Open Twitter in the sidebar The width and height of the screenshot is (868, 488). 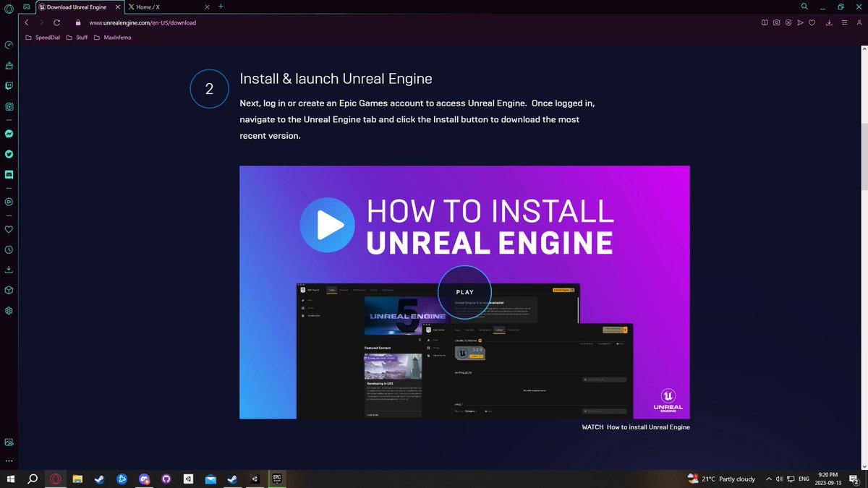click(9, 154)
